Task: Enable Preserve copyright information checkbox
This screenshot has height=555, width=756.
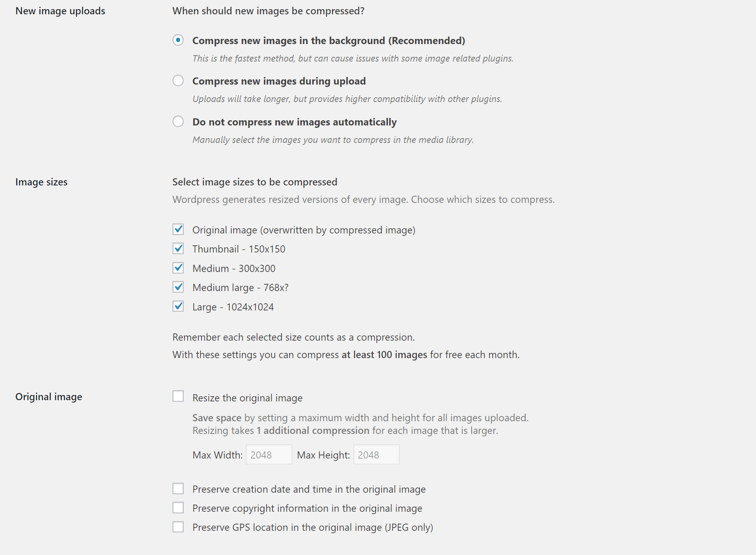Action: tap(178, 508)
